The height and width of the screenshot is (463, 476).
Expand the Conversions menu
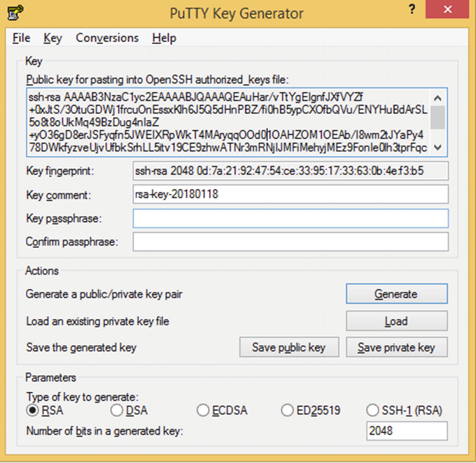[x=107, y=38]
